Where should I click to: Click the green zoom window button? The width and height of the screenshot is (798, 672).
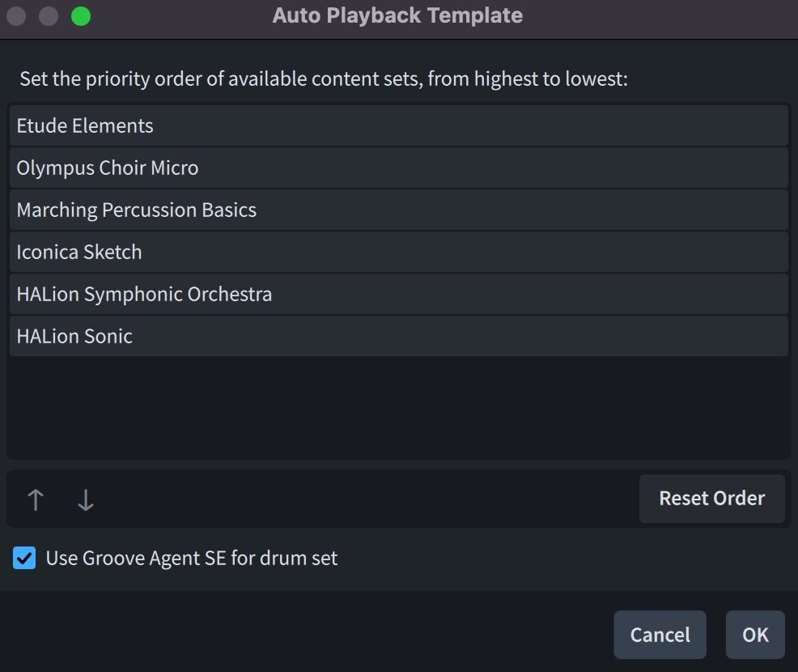click(x=81, y=16)
